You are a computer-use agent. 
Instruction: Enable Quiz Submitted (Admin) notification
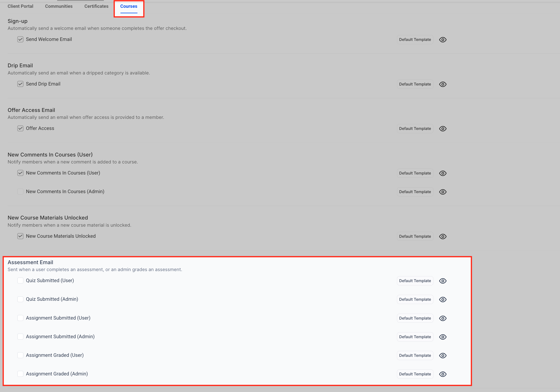(x=20, y=299)
